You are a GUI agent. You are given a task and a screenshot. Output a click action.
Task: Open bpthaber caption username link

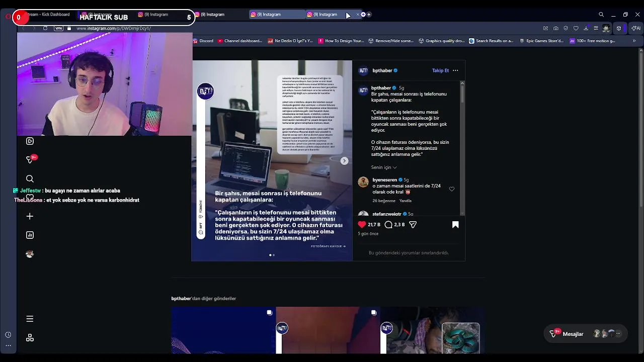click(381, 88)
